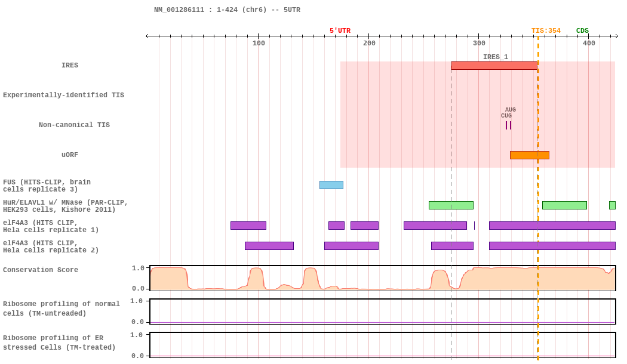Screen dimensions: 627x364
Task: Click the TIS:354 orange label
Action: click(546, 31)
